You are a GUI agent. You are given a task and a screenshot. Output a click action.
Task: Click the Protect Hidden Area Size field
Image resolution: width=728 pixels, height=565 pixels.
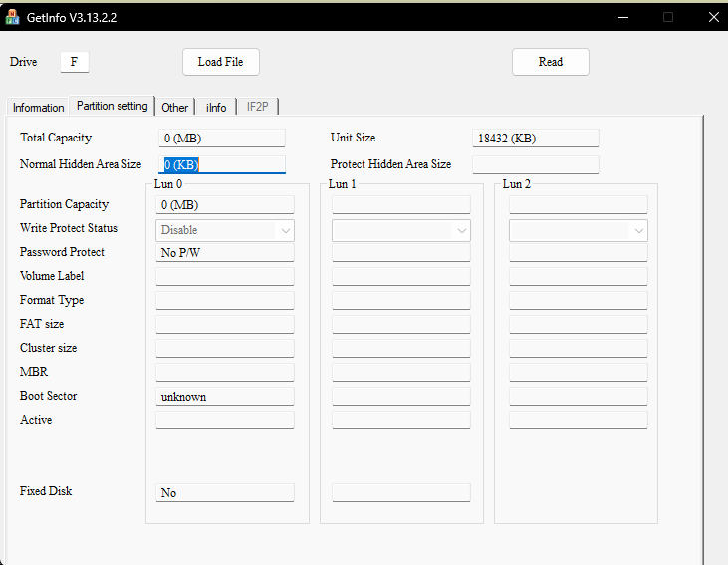click(x=536, y=165)
